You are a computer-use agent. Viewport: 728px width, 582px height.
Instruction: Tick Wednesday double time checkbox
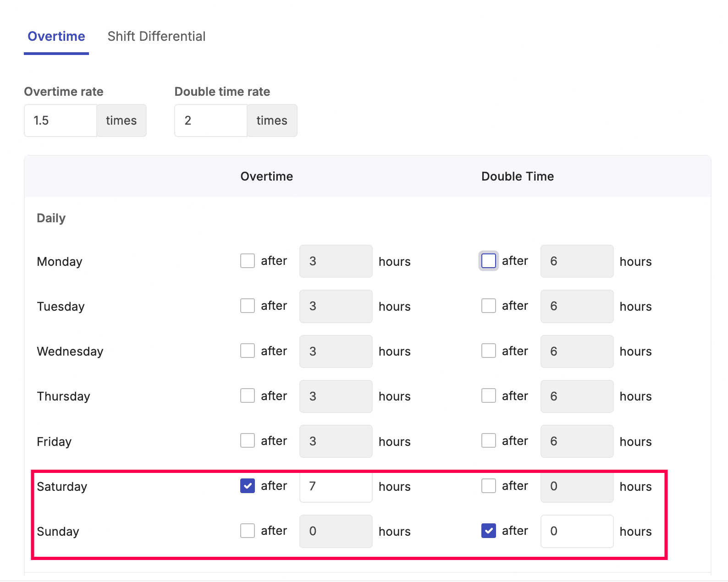(489, 351)
